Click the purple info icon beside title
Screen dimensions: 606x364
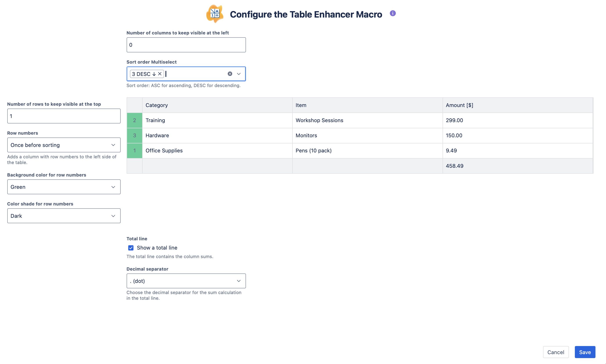point(393,14)
